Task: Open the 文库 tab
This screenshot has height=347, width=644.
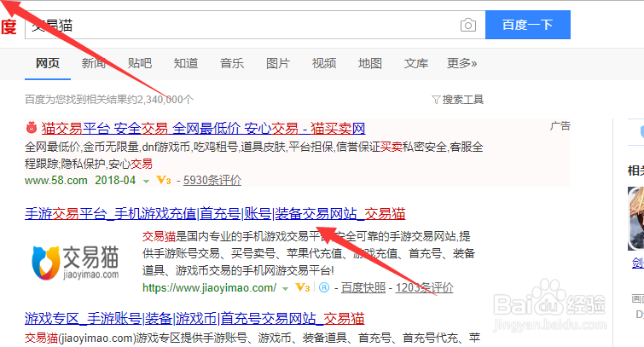Action: 416,63
